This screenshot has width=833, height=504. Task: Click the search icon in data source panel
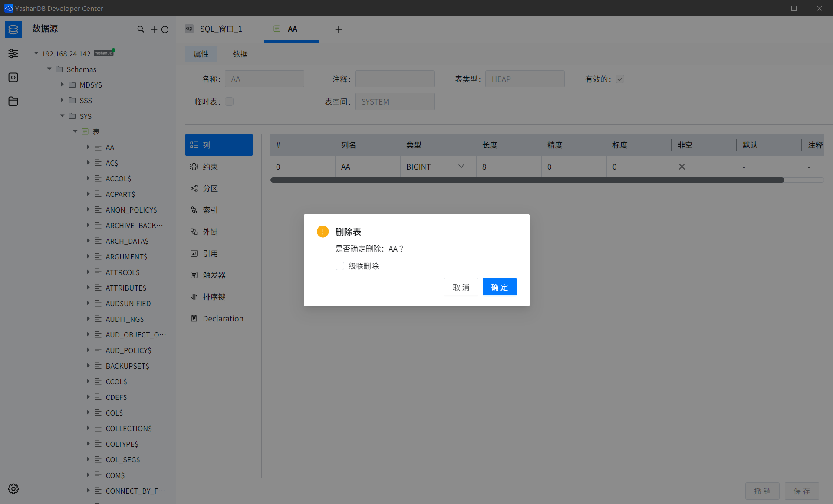(x=141, y=29)
